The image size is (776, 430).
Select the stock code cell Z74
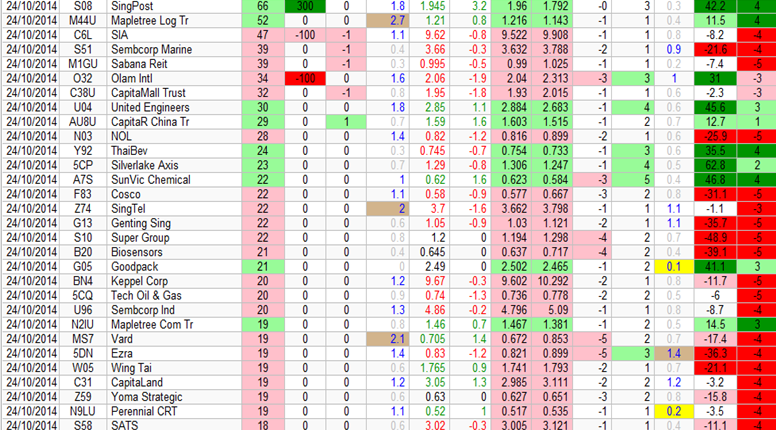pyautogui.click(x=83, y=208)
